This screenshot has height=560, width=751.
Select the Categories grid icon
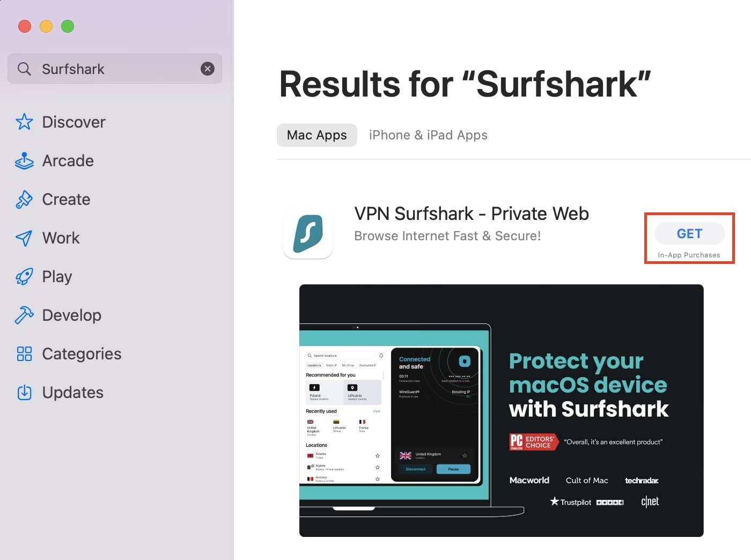click(24, 353)
